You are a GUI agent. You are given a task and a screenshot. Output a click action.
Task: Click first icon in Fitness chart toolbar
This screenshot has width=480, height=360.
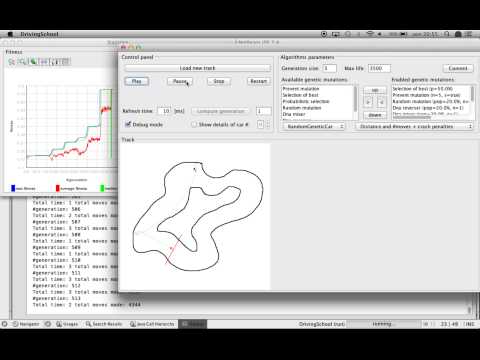click(x=12, y=62)
